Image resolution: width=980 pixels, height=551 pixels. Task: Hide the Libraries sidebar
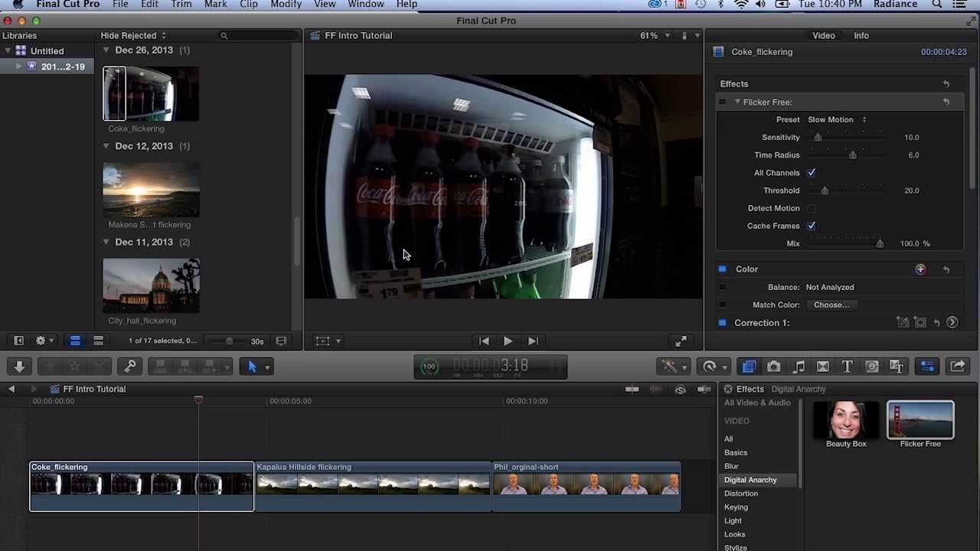coord(18,341)
